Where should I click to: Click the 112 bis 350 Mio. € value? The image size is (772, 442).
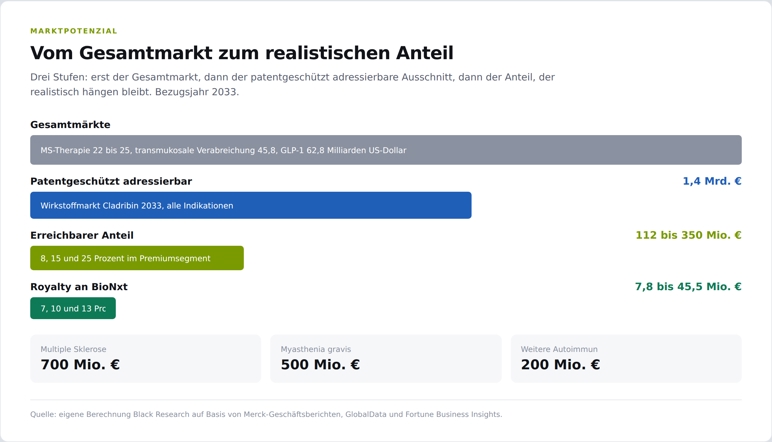(688, 235)
